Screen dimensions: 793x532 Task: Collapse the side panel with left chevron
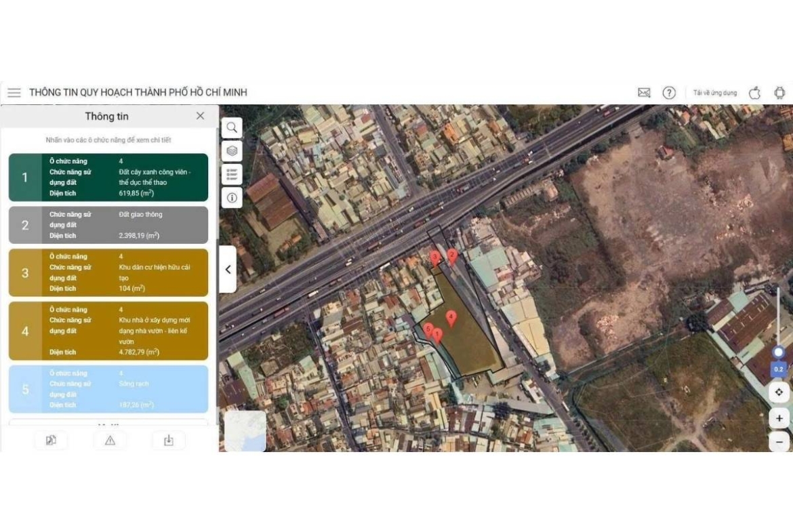228,269
